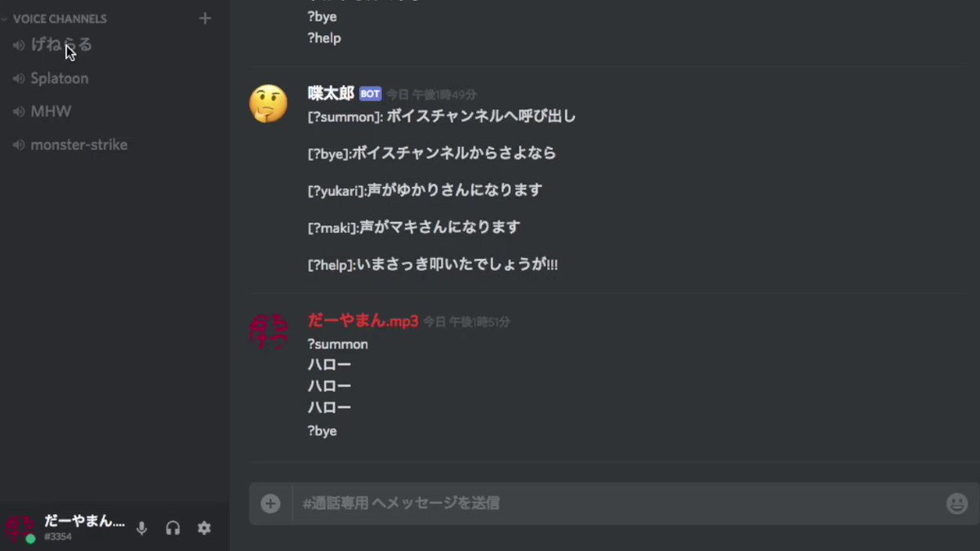Click the speaker icon beside Splatoon

coord(19,78)
